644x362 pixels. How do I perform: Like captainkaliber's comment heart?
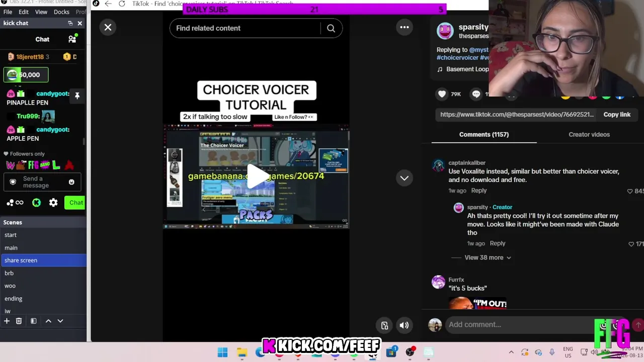tap(630, 191)
